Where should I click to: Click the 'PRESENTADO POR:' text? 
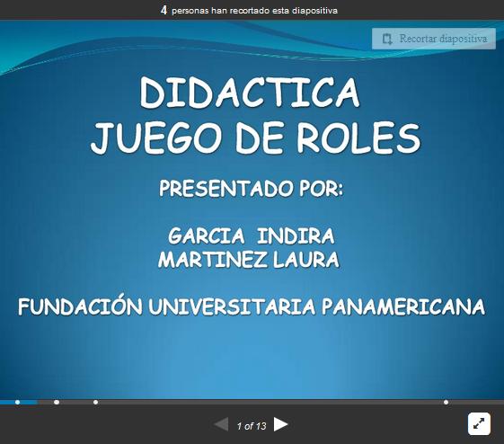click(x=252, y=189)
